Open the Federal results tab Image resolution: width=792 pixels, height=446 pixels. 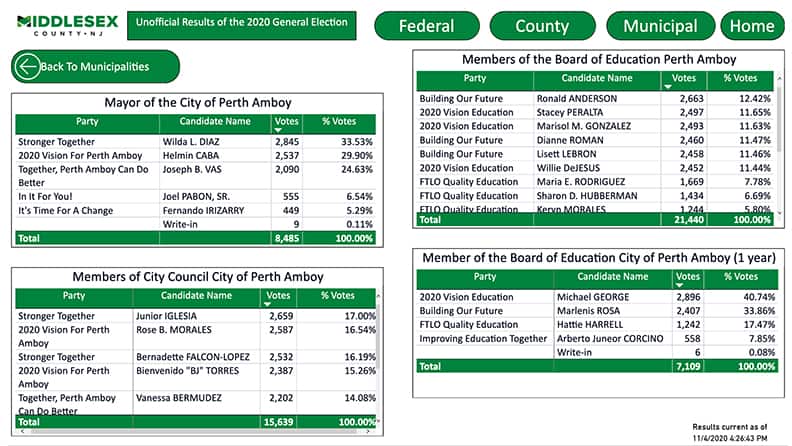pyautogui.click(x=426, y=26)
